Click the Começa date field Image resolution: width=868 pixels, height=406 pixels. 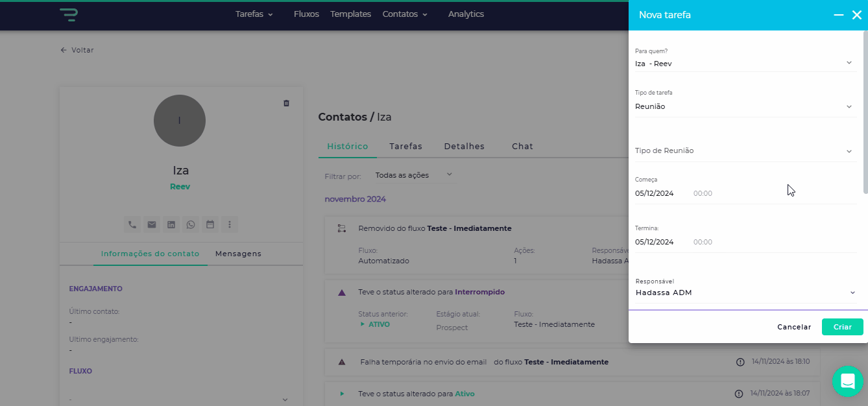point(655,193)
